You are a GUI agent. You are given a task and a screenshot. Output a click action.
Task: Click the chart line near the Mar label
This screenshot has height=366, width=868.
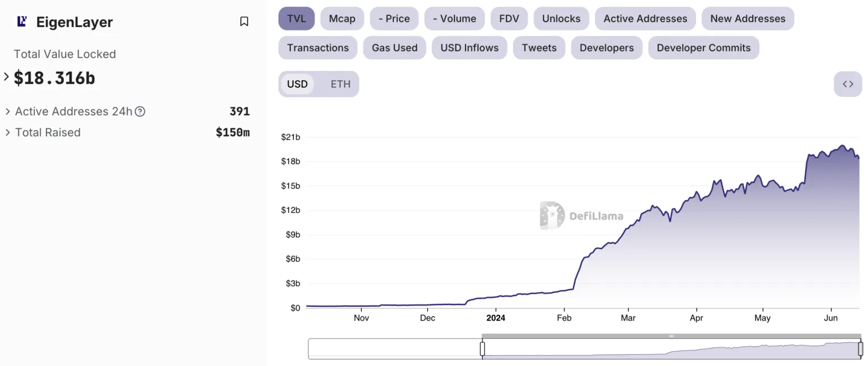tap(627, 227)
